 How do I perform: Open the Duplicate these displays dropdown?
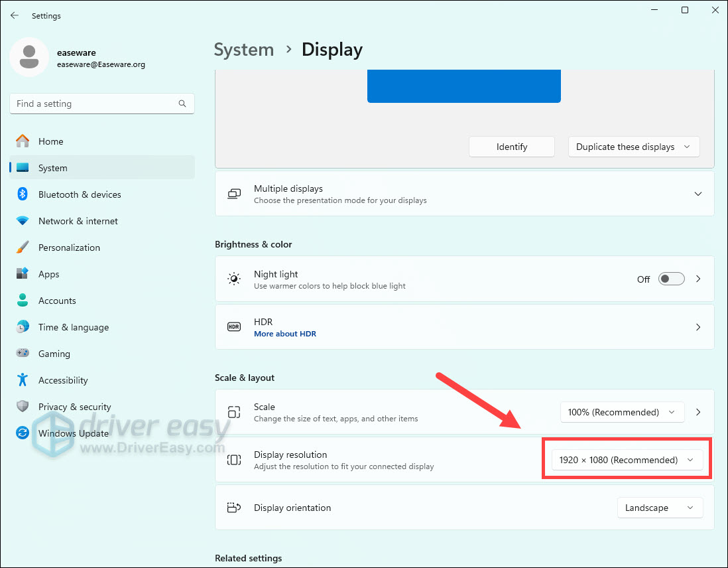[633, 147]
